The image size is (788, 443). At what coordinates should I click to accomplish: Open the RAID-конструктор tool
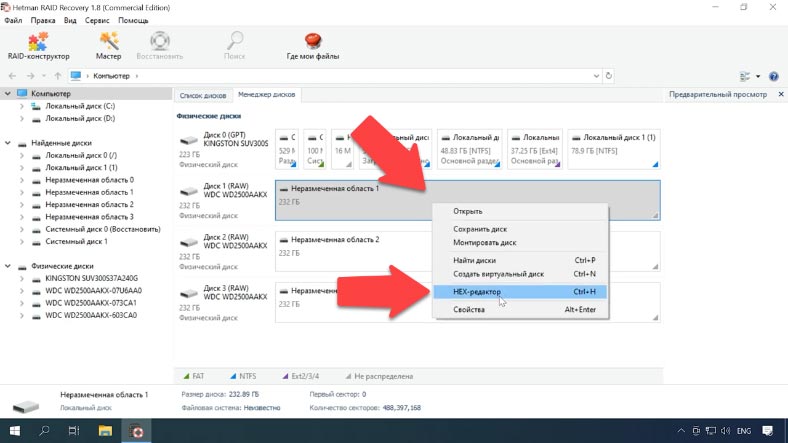click(x=38, y=46)
